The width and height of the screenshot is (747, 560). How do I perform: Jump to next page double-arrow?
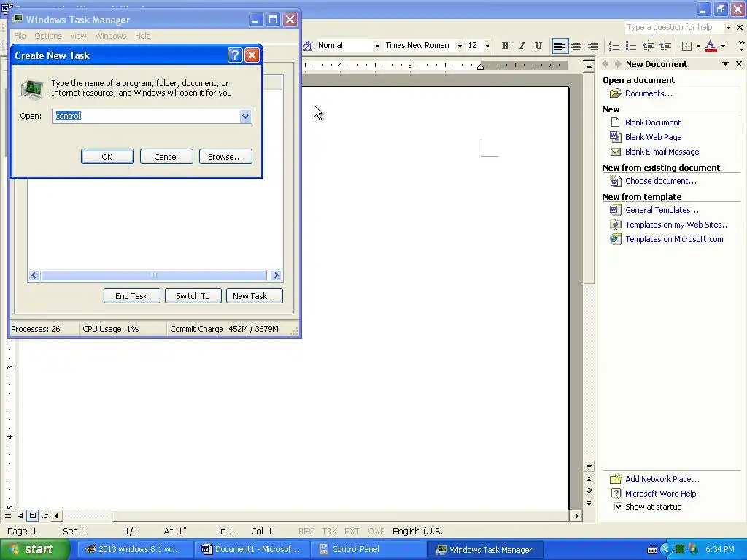point(589,503)
